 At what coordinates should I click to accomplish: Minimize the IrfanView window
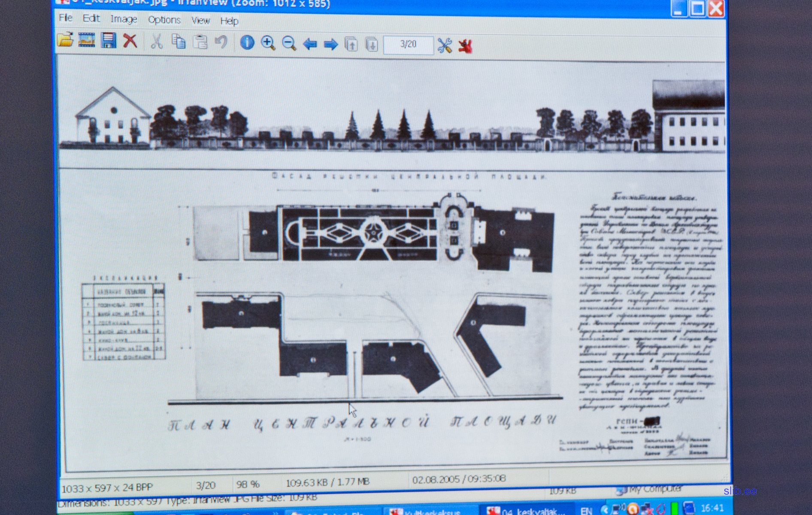(x=679, y=8)
